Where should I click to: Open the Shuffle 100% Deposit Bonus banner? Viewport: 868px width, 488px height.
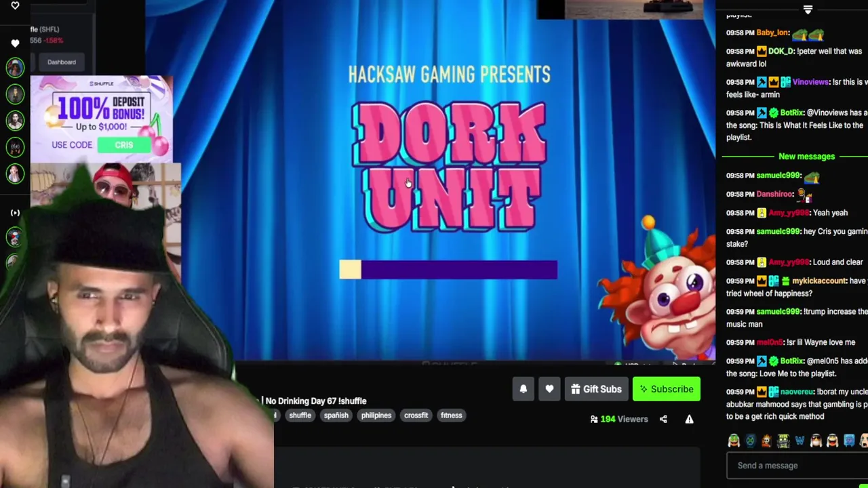[102, 119]
